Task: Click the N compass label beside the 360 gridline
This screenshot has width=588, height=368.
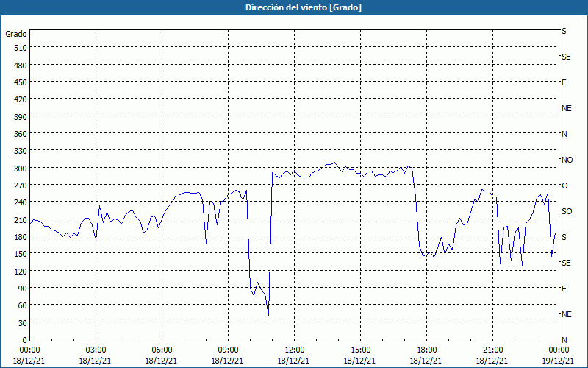Action: 564,134
